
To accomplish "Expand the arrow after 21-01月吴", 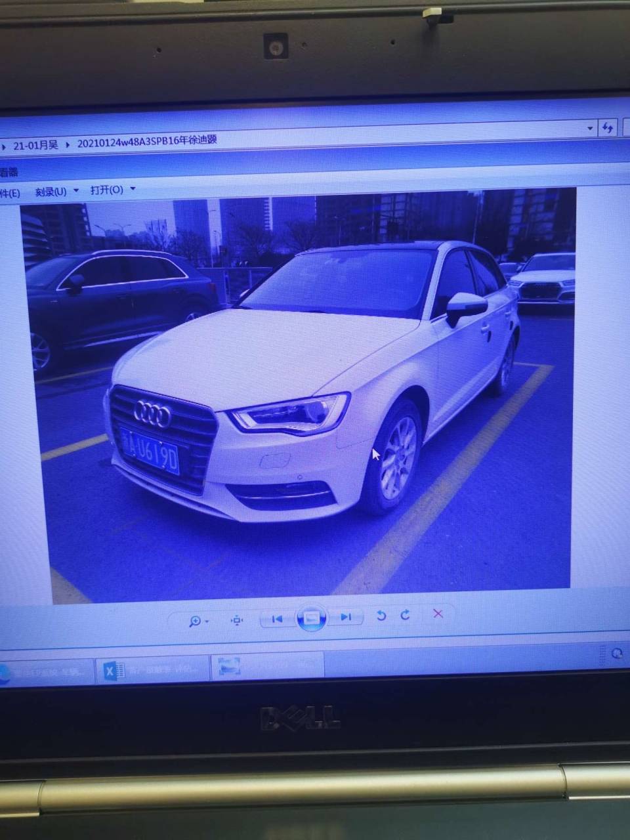I will 68,144.
